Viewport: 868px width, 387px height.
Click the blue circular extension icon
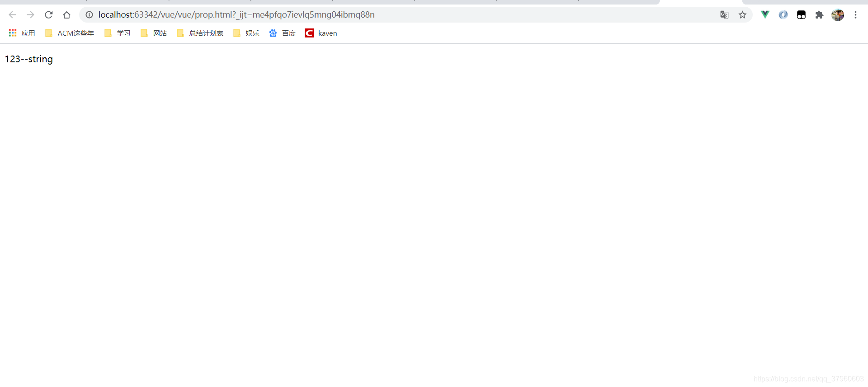click(783, 15)
